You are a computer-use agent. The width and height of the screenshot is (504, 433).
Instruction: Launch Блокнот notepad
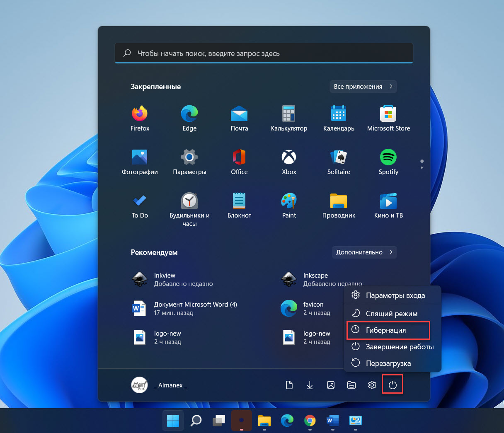[x=239, y=206]
